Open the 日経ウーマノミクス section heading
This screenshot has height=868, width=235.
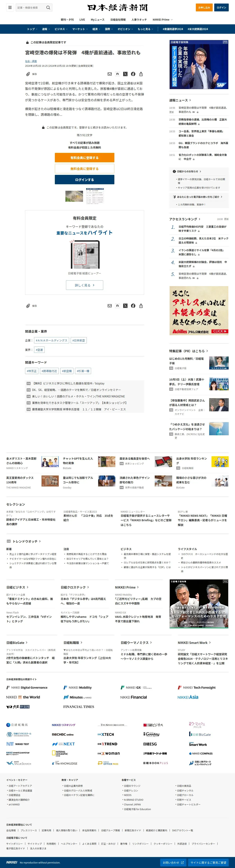(x=136, y=643)
